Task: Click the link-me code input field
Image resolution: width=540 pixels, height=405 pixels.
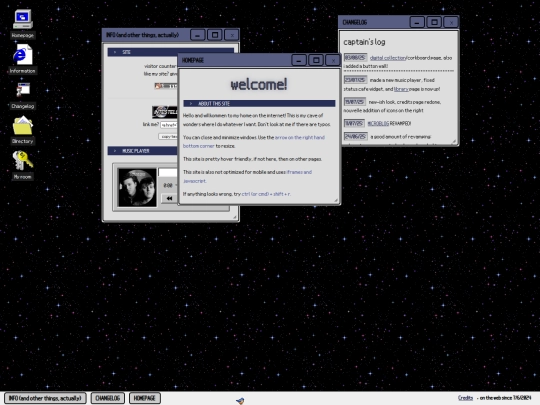Action: (x=169, y=125)
